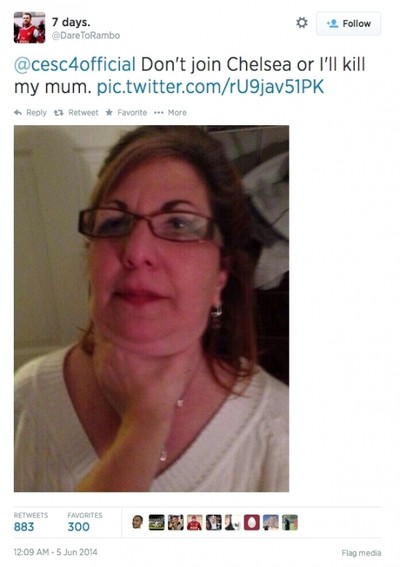Open the @DareToRambo profile avatar
This screenshot has width=400, height=567.
[x=29, y=27]
